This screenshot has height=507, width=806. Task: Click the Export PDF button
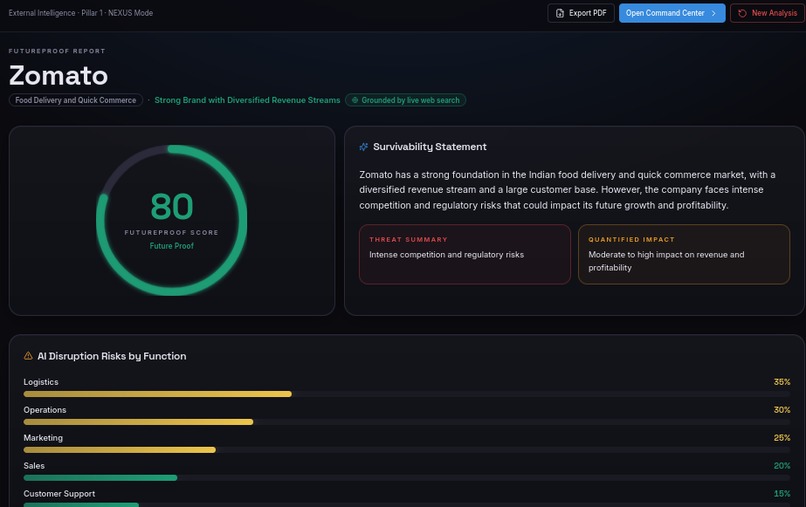tap(581, 13)
